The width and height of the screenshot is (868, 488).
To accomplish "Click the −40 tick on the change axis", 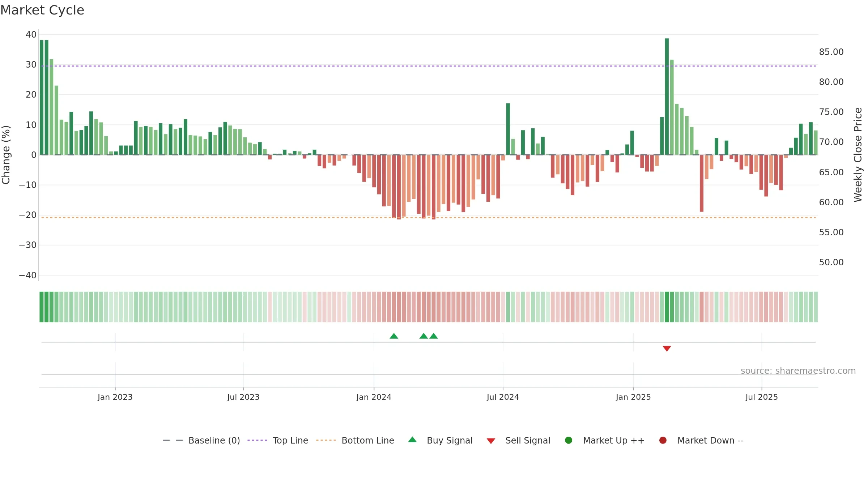I will pyautogui.click(x=28, y=275).
